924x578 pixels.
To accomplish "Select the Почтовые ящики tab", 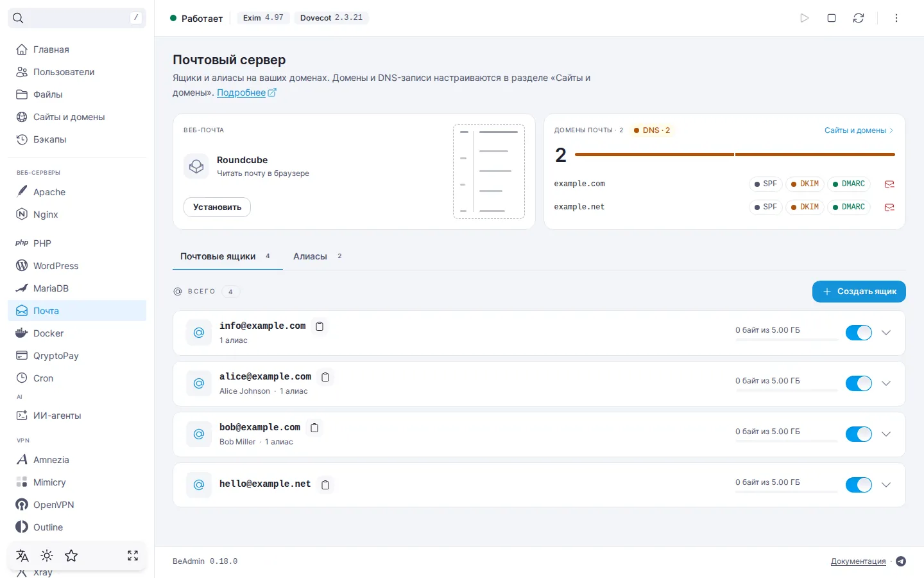I will pyautogui.click(x=228, y=256).
